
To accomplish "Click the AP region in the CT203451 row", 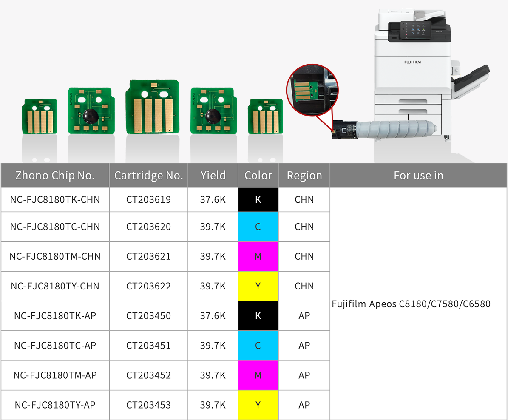I will [304, 346].
